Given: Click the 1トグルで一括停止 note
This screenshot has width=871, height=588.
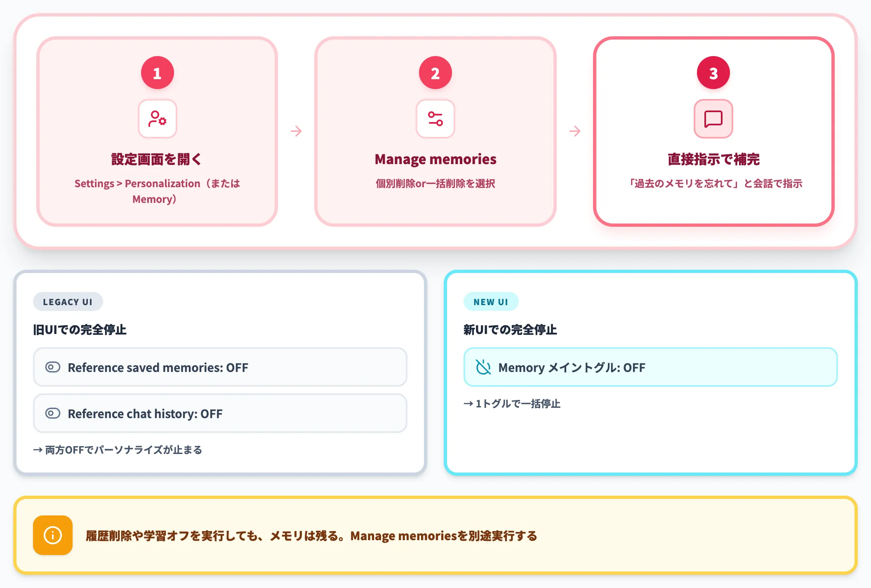Looking at the screenshot, I should tap(512, 404).
